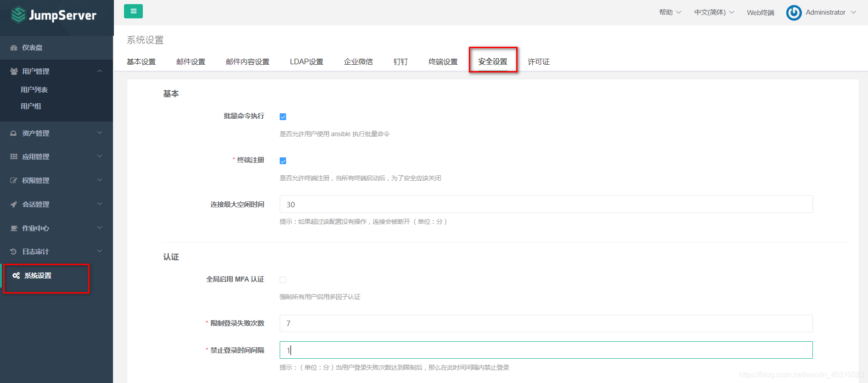Switch to the 企业微信 tab

(358, 61)
